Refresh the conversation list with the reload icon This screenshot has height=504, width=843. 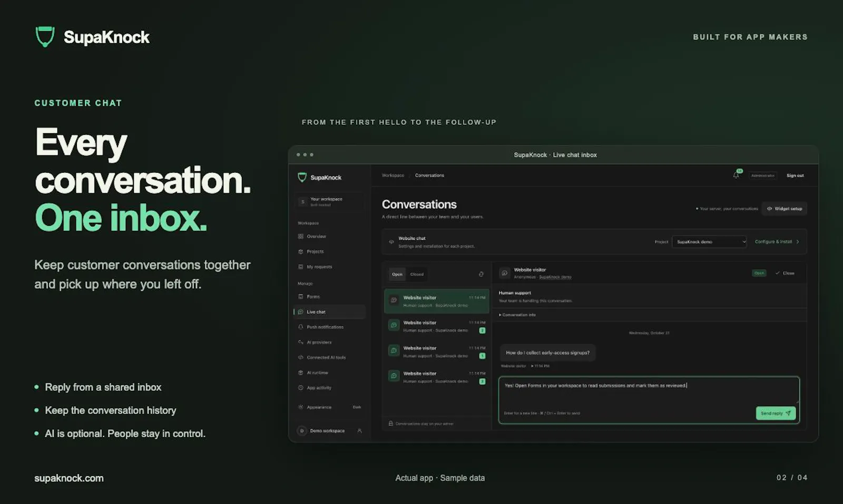pos(481,274)
